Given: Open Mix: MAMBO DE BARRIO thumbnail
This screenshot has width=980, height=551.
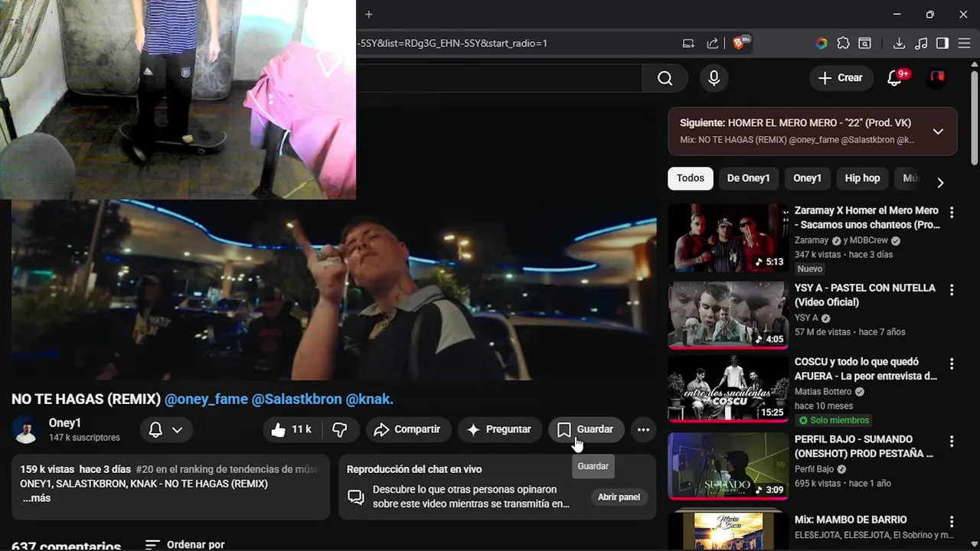Looking at the screenshot, I should 727,531.
